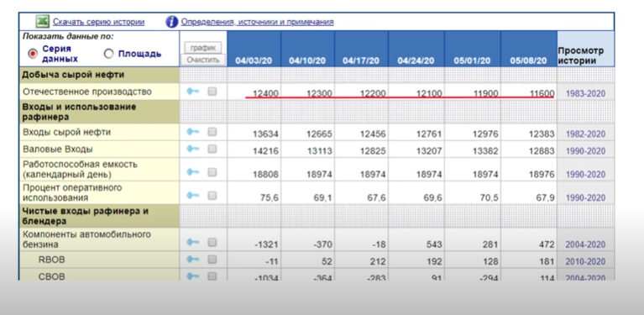Check the Отечественное производство checkbox
644x315 pixels.
pos(212,92)
